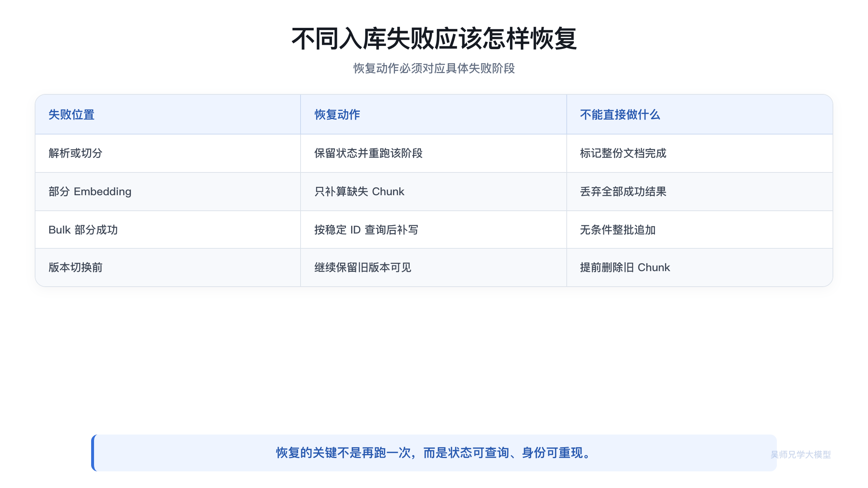This screenshot has width=868, height=488.
Task: Select the 失败位置 column header
Action: click(168, 115)
